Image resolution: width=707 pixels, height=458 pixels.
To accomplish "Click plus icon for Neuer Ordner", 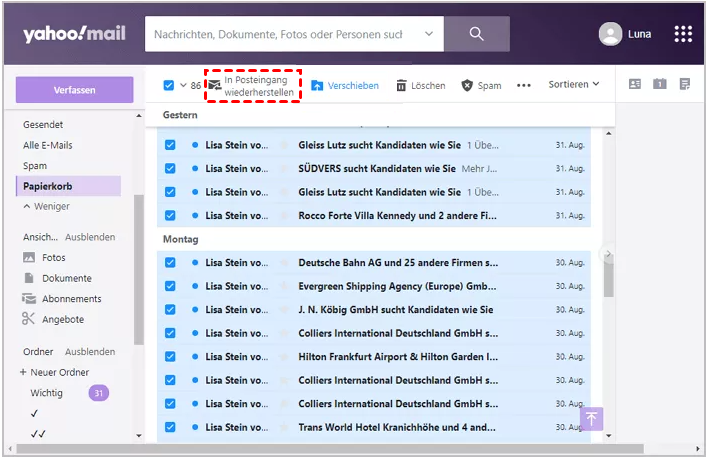I will (x=23, y=372).
